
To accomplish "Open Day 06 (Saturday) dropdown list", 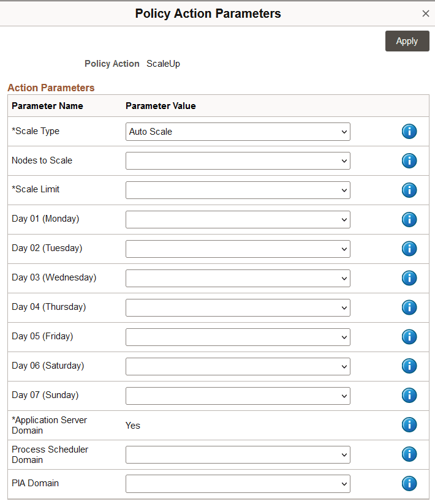I will coord(238,366).
